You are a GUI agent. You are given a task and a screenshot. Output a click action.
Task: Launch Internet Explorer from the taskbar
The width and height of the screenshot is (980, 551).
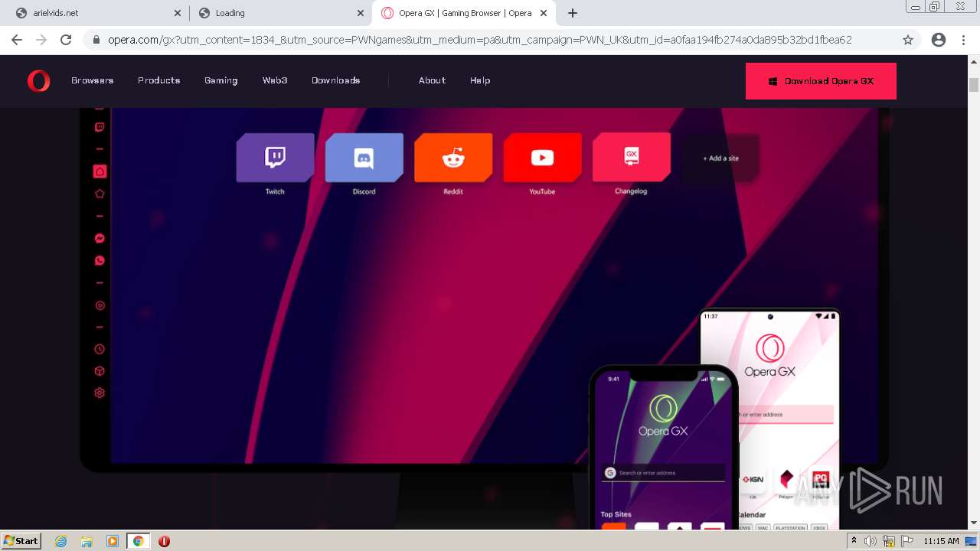(61, 541)
